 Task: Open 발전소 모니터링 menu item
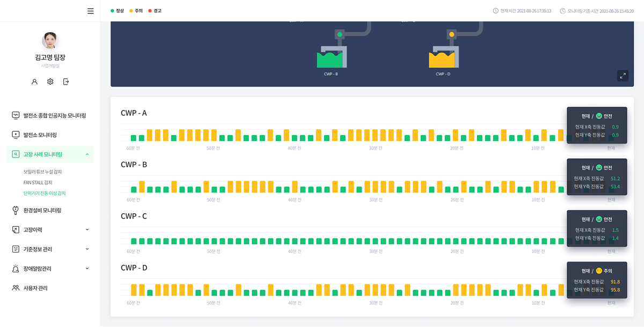(x=40, y=135)
